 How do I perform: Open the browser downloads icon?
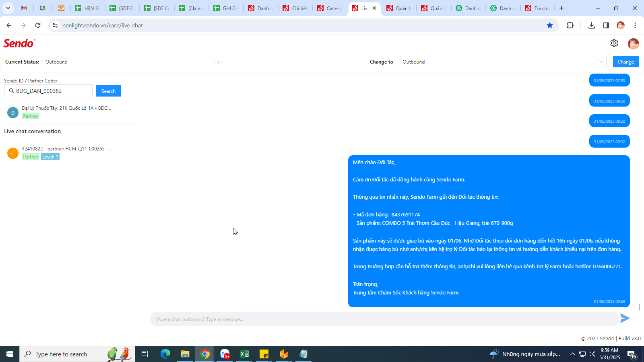591,25
